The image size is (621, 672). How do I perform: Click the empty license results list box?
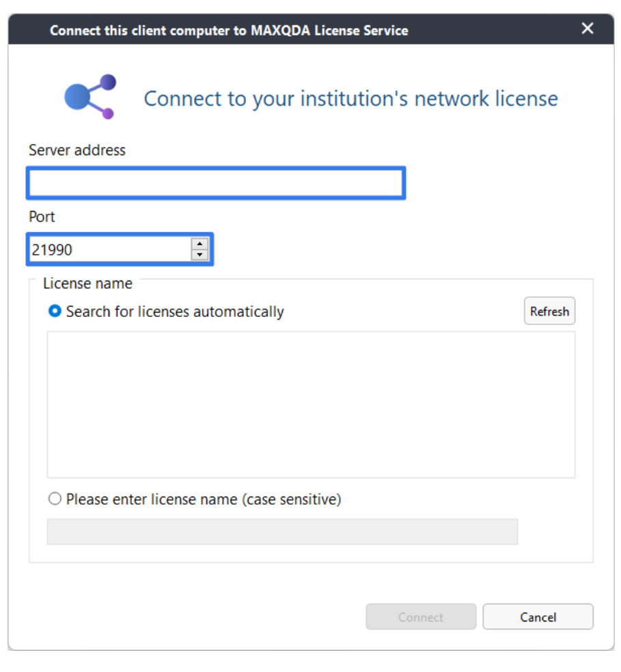tap(311, 404)
